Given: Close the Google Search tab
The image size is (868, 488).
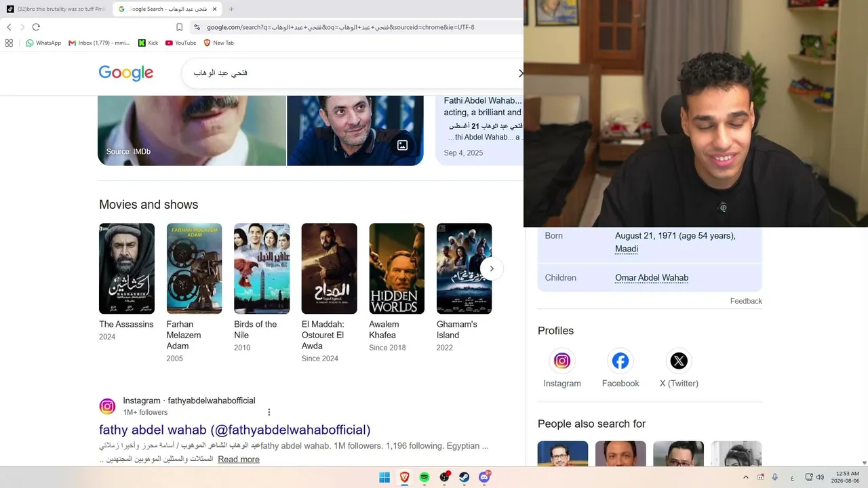Looking at the screenshot, I should point(214,9).
